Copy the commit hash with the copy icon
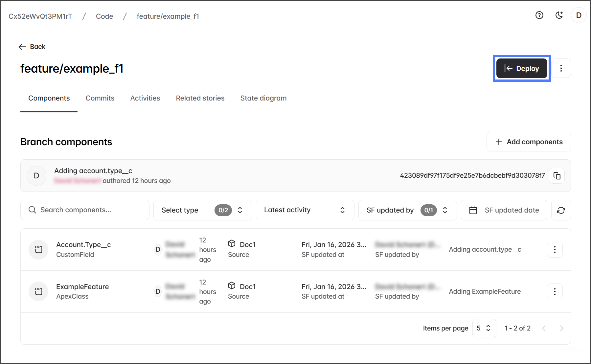Viewport: 591px width, 364px height. (x=557, y=176)
